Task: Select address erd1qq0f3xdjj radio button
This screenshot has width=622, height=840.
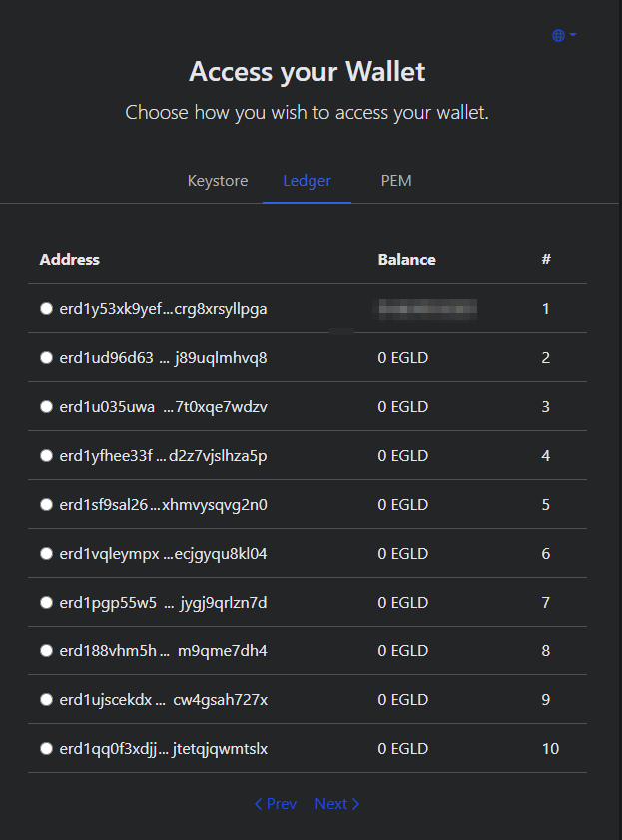Action: click(x=46, y=748)
